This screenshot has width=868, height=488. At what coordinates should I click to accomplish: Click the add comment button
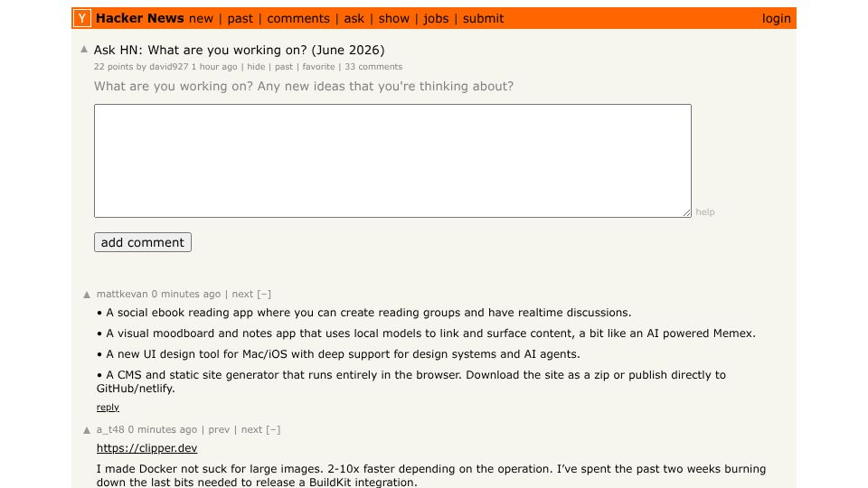tap(143, 242)
